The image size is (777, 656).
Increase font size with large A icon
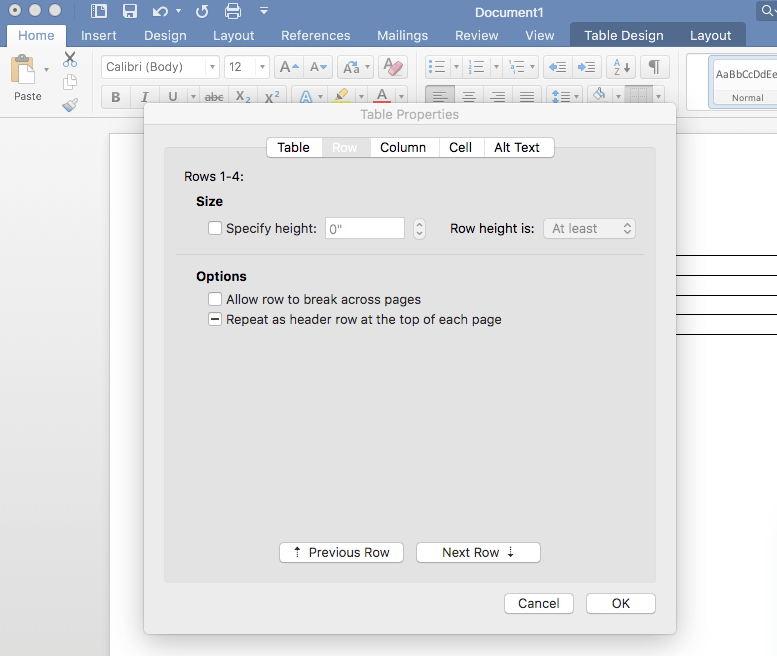pyautogui.click(x=289, y=67)
